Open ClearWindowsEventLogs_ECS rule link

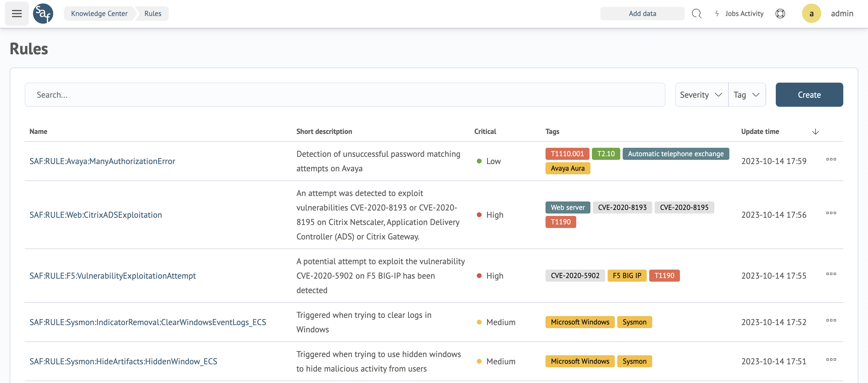coord(148,322)
